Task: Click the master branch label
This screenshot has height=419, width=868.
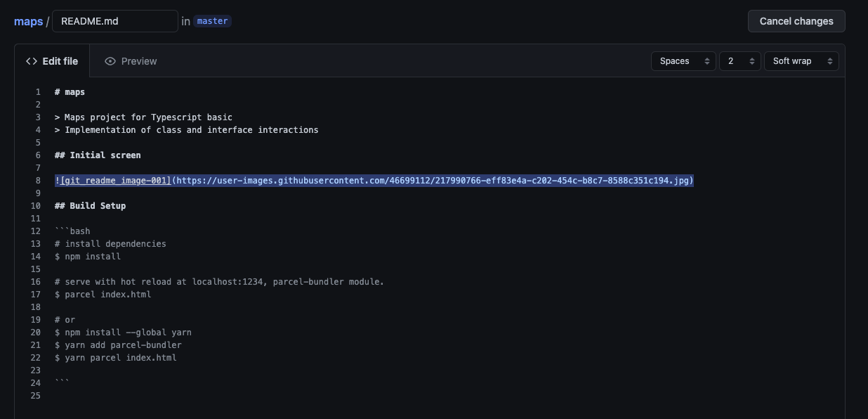Action: pos(212,21)
